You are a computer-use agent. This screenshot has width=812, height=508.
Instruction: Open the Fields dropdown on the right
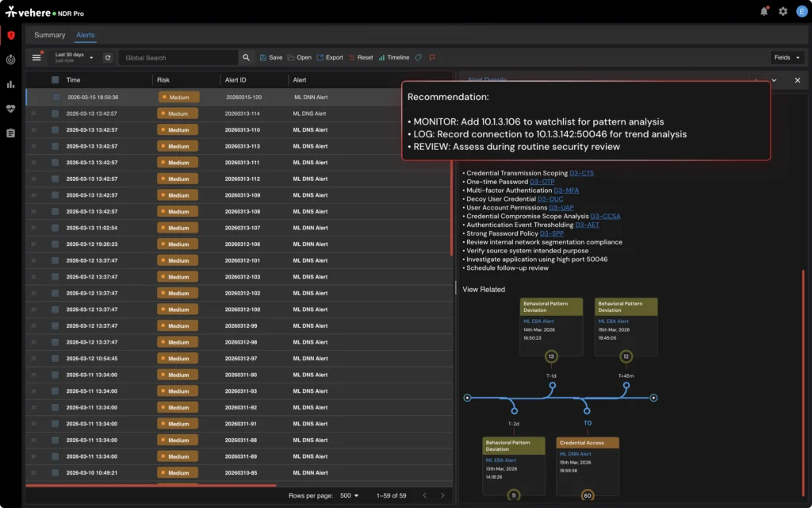tap(786, 57)
